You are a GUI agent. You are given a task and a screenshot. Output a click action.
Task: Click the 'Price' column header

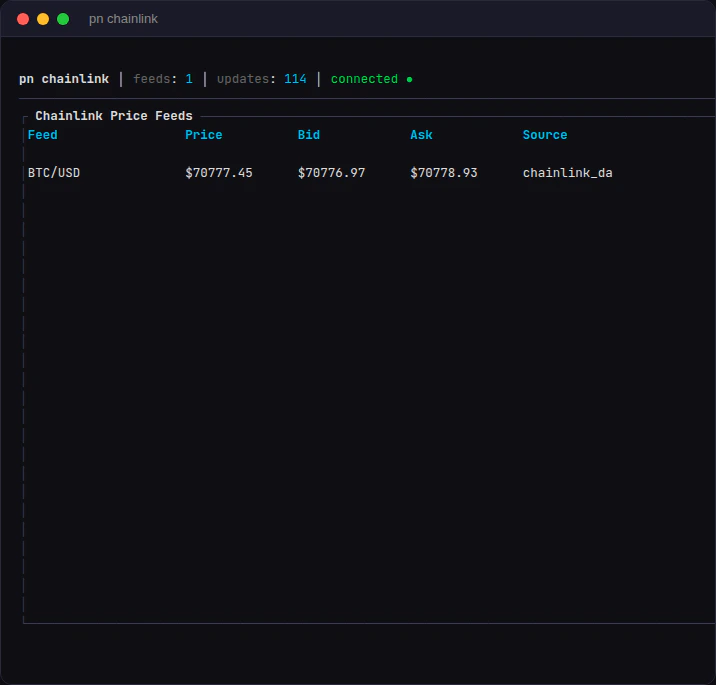[204, 135]
